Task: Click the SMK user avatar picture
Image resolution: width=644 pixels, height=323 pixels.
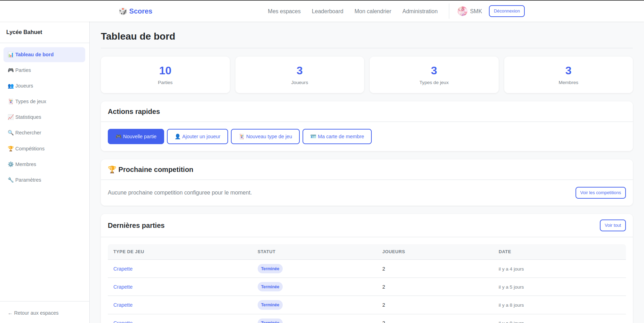Action: (462, 11)
